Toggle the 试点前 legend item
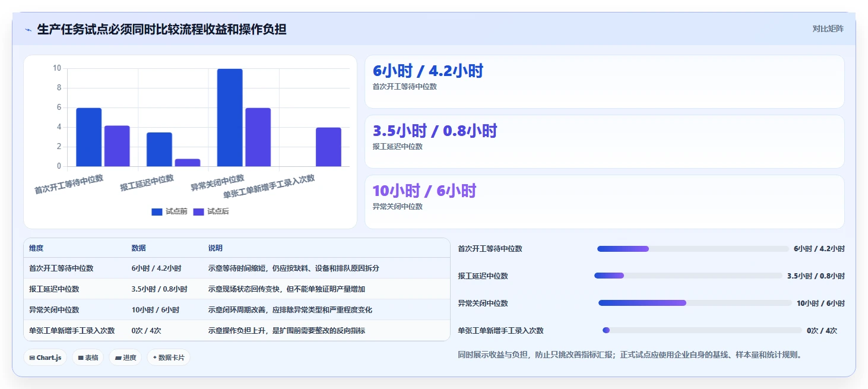This screenshot has height=389, width=868. [169, 211]
